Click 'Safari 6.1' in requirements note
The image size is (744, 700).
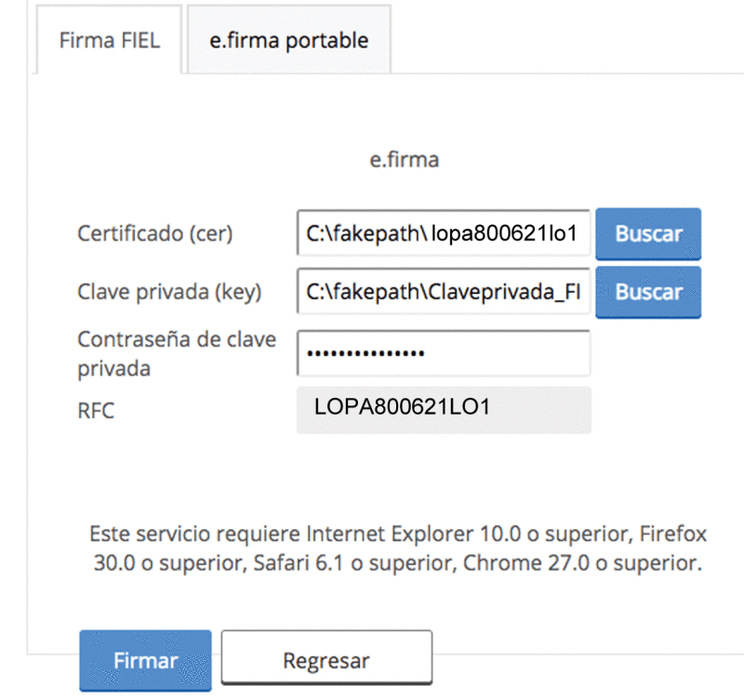click(x=298, y=563)
